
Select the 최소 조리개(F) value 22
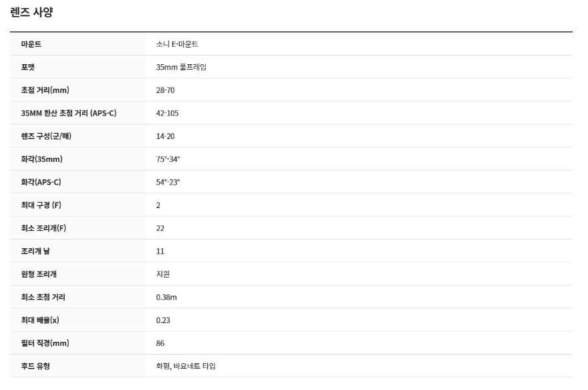(160, 228)
